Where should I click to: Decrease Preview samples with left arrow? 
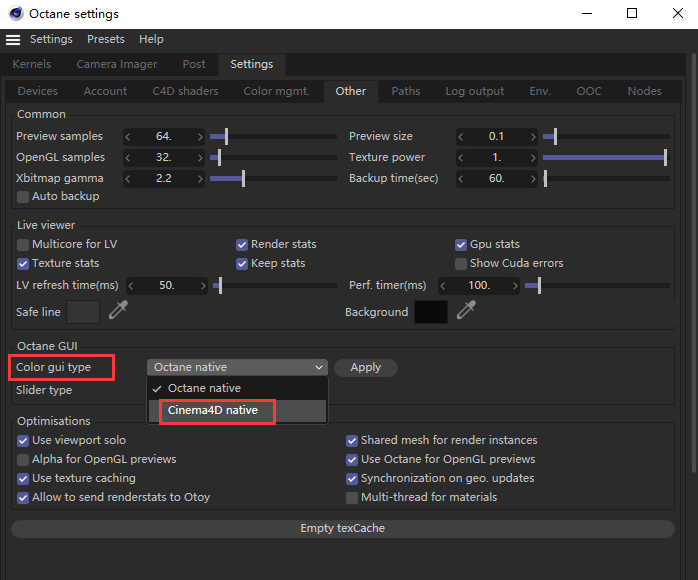(128, 136)
